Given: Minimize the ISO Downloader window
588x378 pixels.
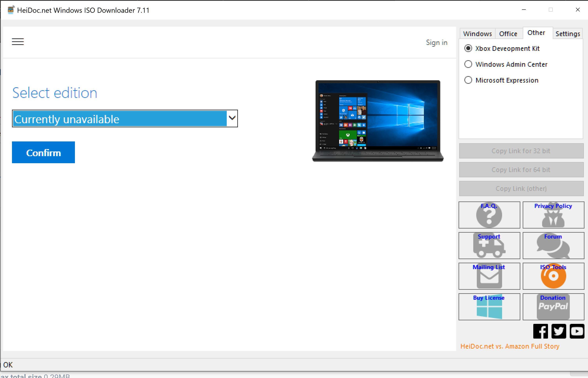Looking at the screenshot, I should point(524,10).
